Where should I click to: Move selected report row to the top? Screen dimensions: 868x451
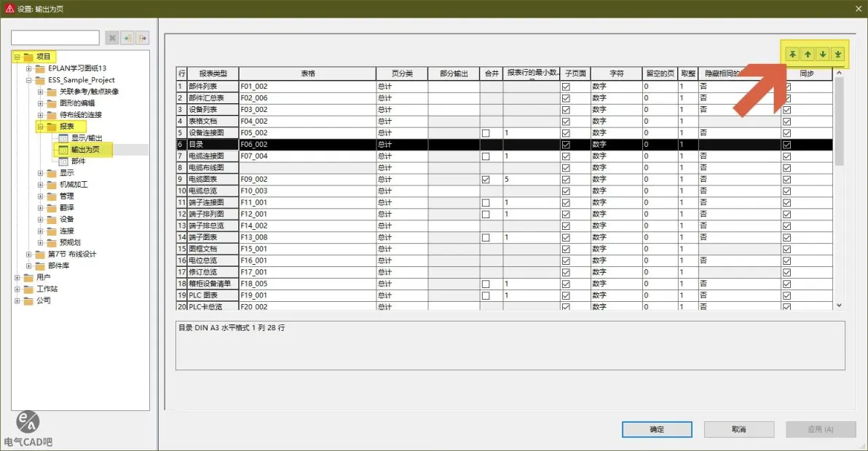[x=792, y=54]
